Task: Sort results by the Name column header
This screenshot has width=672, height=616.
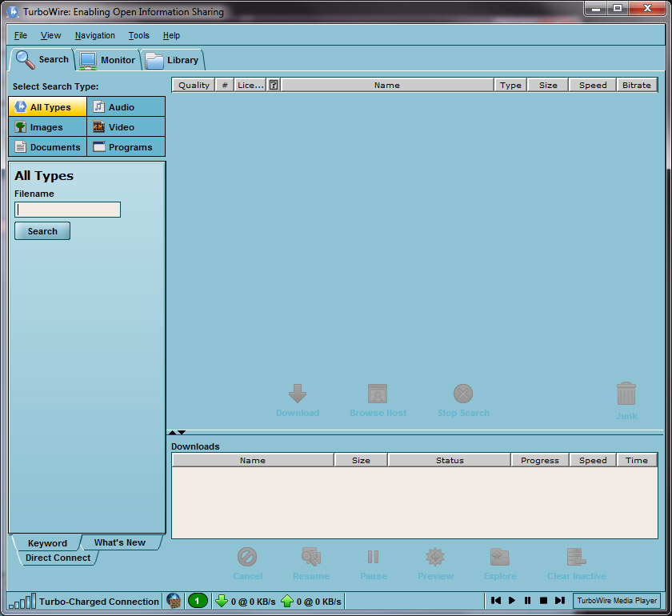Action: pos(386,85)
